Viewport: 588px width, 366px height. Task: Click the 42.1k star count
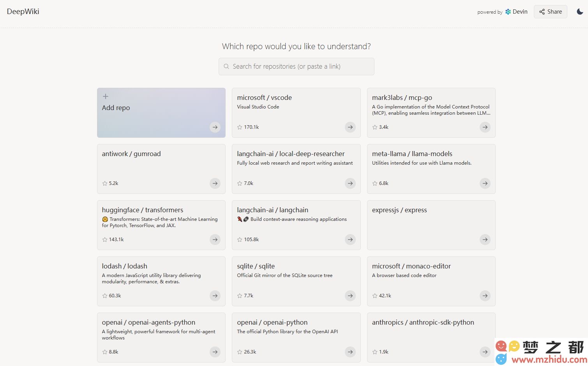[x=385, y=296]
